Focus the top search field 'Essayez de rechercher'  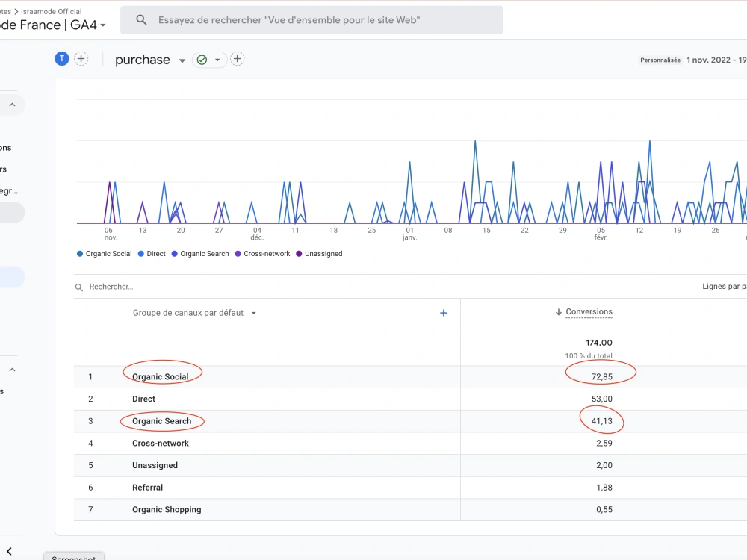(x=311, y=20)
